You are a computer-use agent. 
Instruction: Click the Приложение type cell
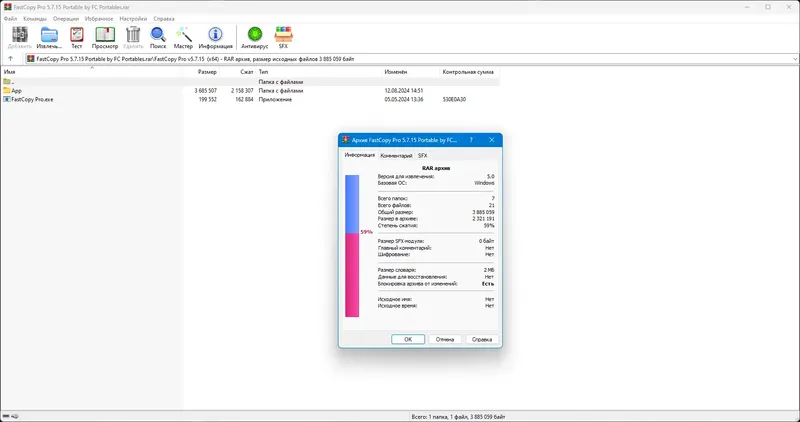click(x=275, y=100)
